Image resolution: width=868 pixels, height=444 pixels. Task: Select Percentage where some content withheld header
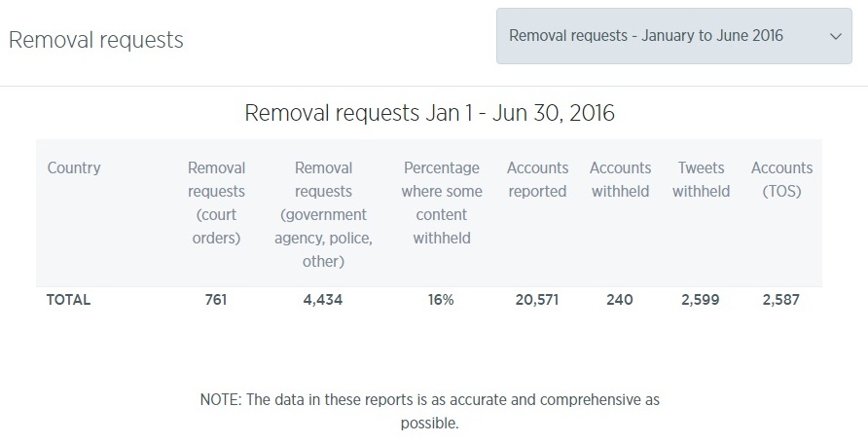[x=442, y=203]
